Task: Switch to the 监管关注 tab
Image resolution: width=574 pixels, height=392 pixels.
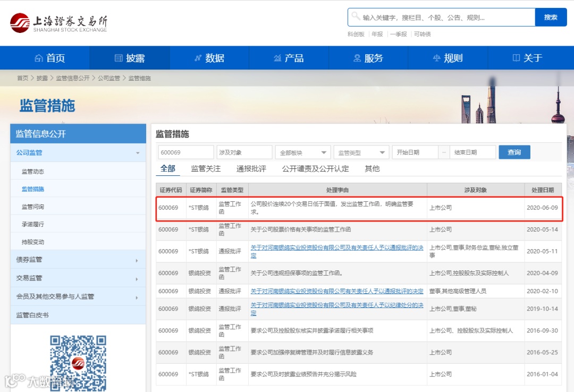Action: (206, 169)
